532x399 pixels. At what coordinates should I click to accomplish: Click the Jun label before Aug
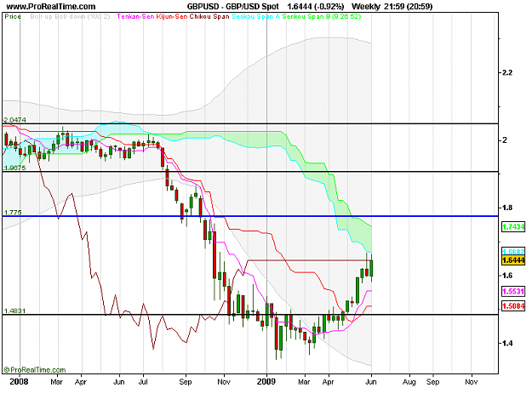tap(371, 382)
